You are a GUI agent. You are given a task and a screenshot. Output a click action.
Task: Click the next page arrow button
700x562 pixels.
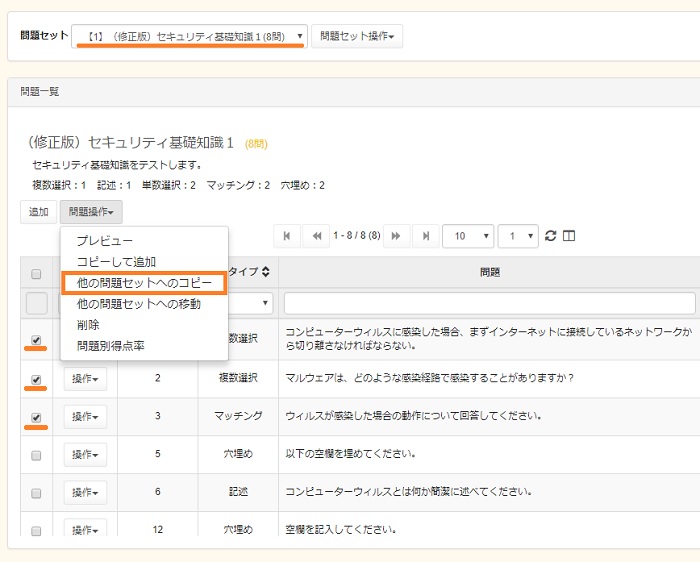(x=396, y=236)
